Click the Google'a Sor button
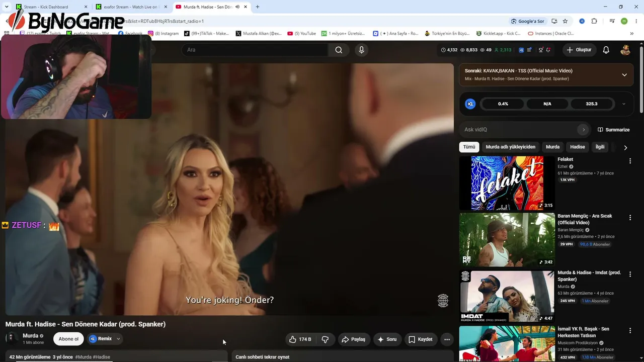The width and height of the screenshot is (644, 362). pyautogui.click(x=527, y=21)
